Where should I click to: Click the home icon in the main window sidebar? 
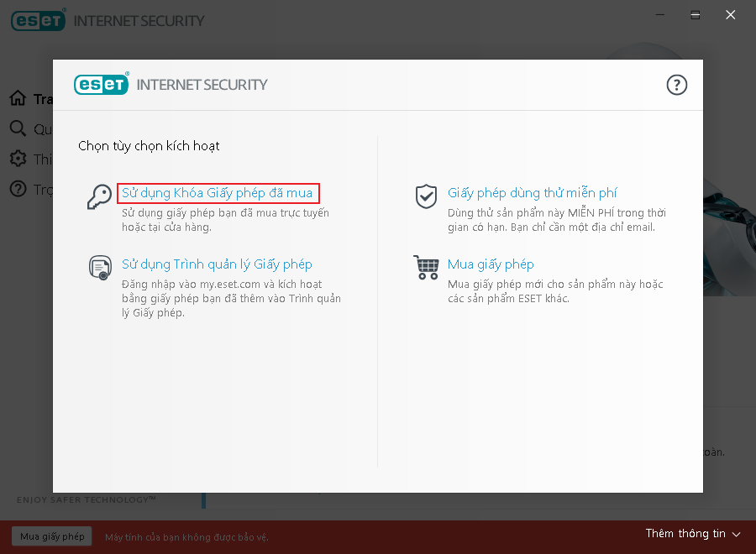click(x=18, y=98)
